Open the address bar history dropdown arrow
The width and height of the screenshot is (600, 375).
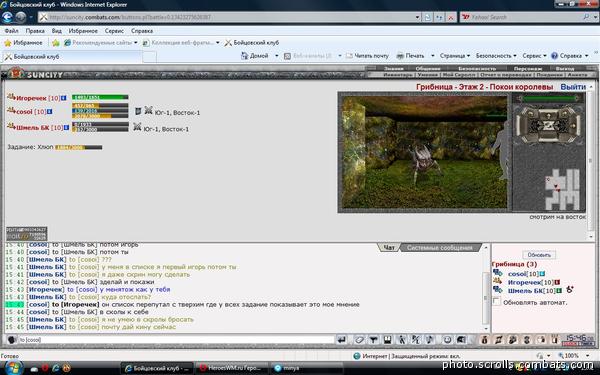coord(417,17)
